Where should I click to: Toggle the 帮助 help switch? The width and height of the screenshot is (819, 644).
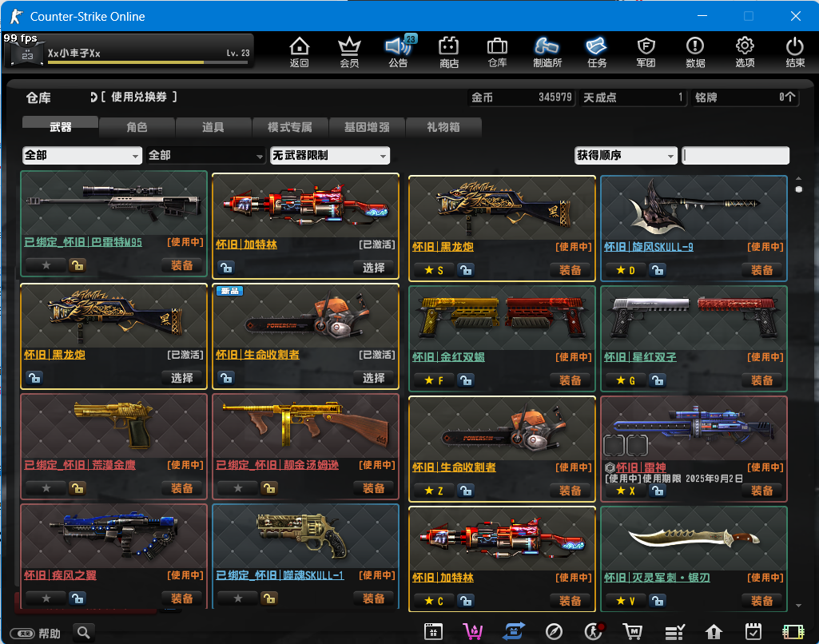22,634
